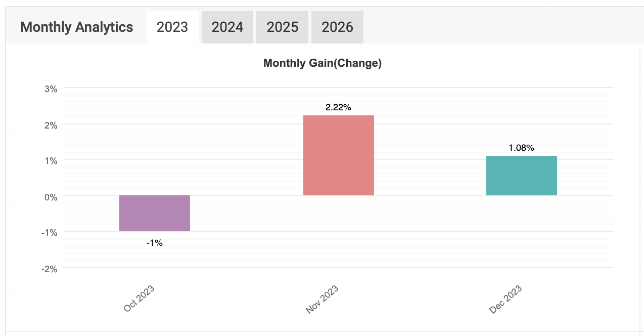
Task: Select the 2025 tab
Action: (283, 27)
